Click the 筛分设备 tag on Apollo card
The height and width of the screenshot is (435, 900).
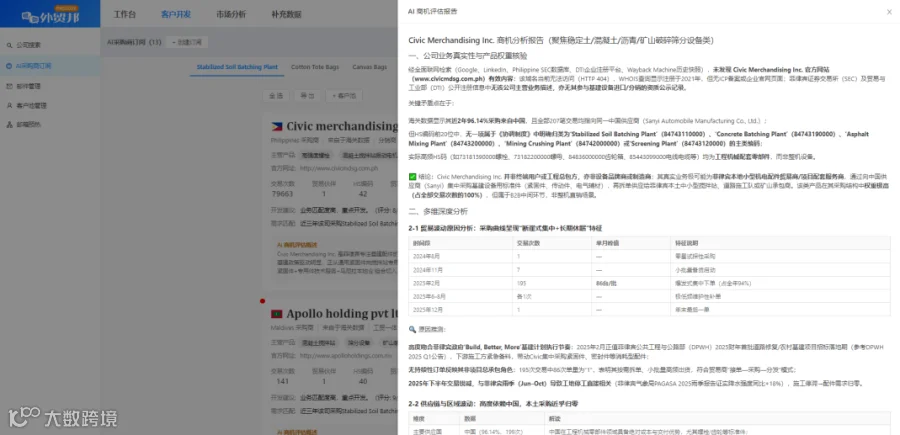(x=358, y=343)
